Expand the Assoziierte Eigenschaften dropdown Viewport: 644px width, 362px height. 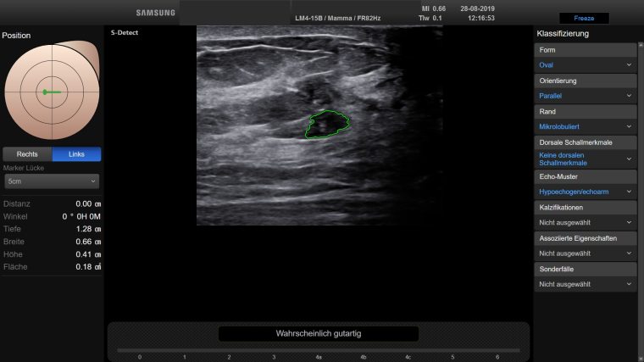click(585, 253)
